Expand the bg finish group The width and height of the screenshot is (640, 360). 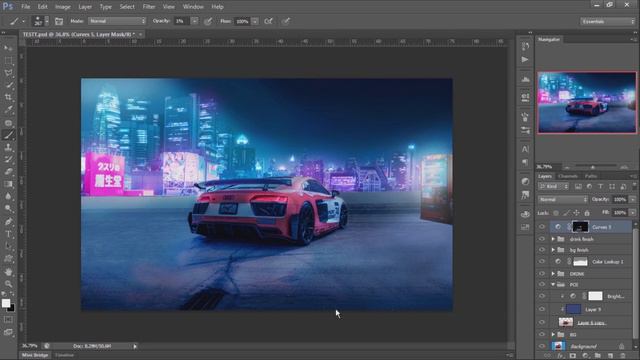(553, 250)
